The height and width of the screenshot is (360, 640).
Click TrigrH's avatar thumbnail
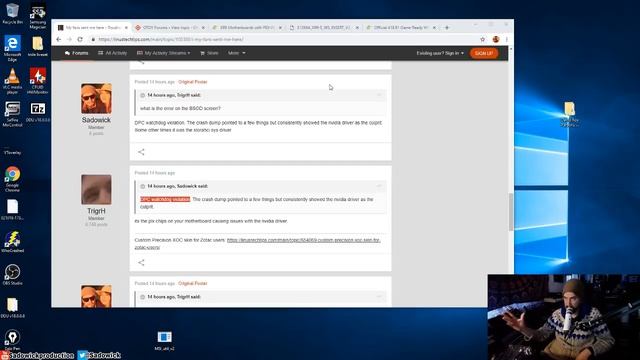(96, 189)
